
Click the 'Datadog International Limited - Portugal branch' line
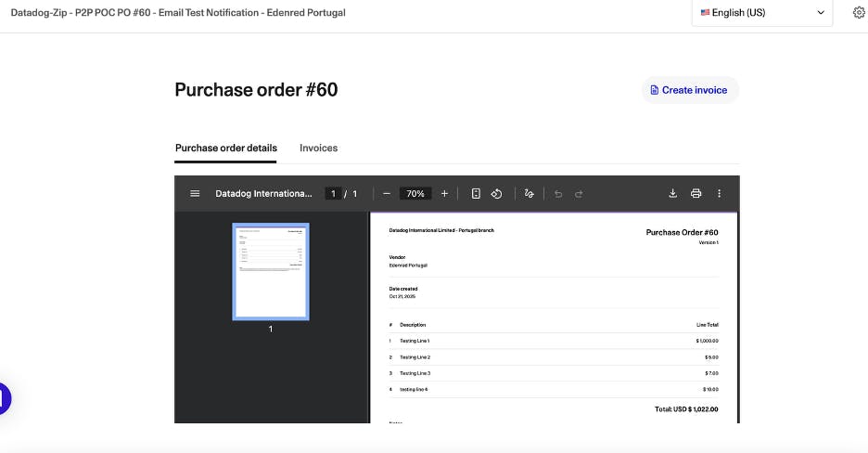(441, 230)
